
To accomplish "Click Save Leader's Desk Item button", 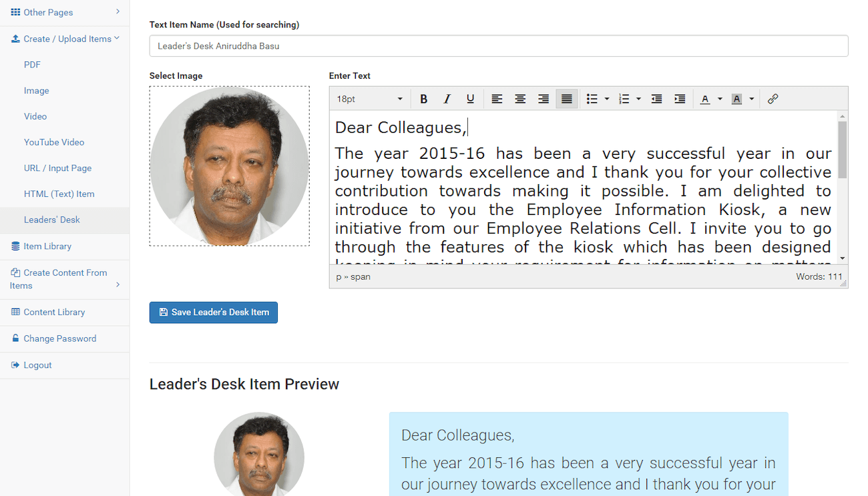I will tap(213, 312).
